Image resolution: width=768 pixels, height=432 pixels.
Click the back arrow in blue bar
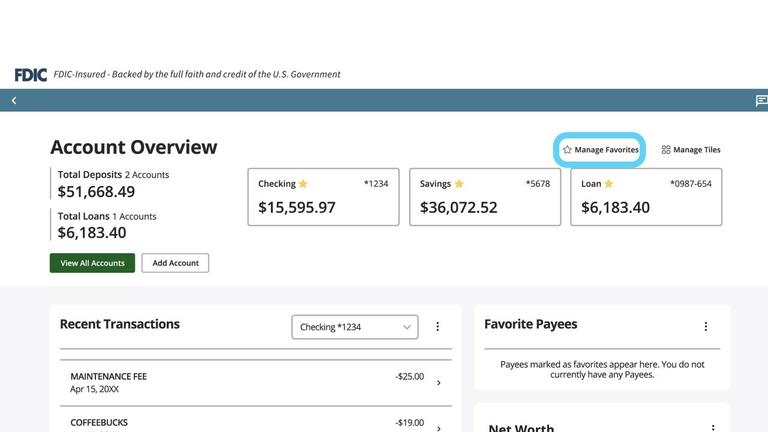pos(14,100)
